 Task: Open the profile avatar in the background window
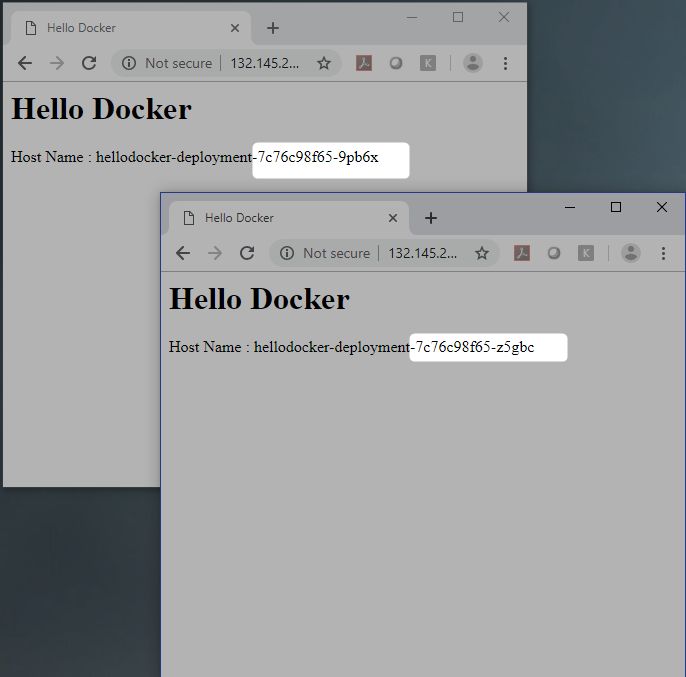coord(473,63)
